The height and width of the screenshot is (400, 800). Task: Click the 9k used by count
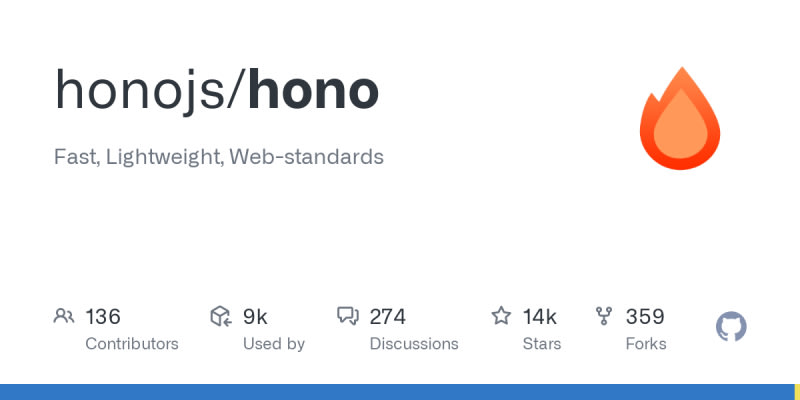click(255, 317)
